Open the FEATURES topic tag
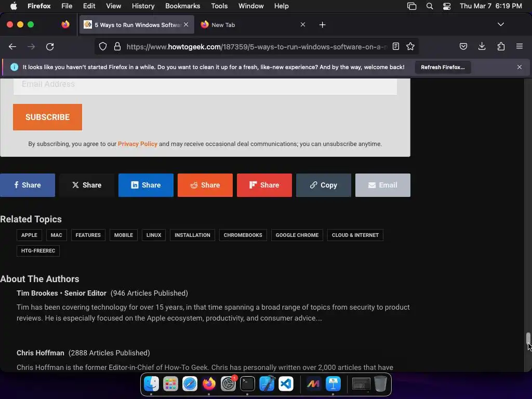The width and height of the screenshot is (532, 399). pos(88,235)
